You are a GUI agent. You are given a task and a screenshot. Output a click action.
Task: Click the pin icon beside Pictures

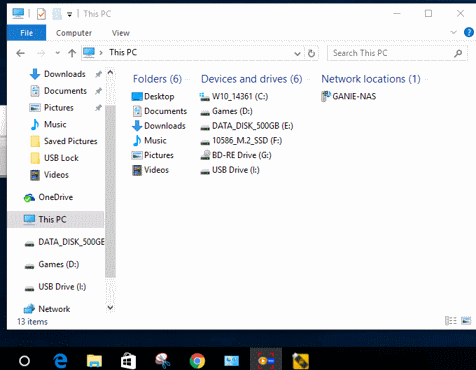(x=98, y=108)
